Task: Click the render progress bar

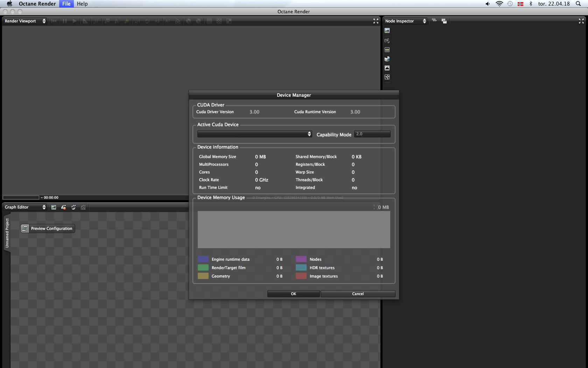Action: tap(21, 198)
